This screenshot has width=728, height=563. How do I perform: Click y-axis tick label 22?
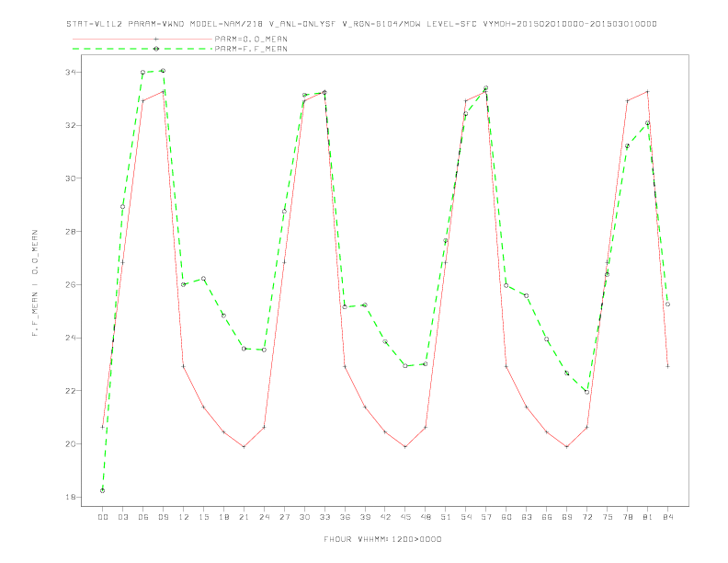coord(71,391)
